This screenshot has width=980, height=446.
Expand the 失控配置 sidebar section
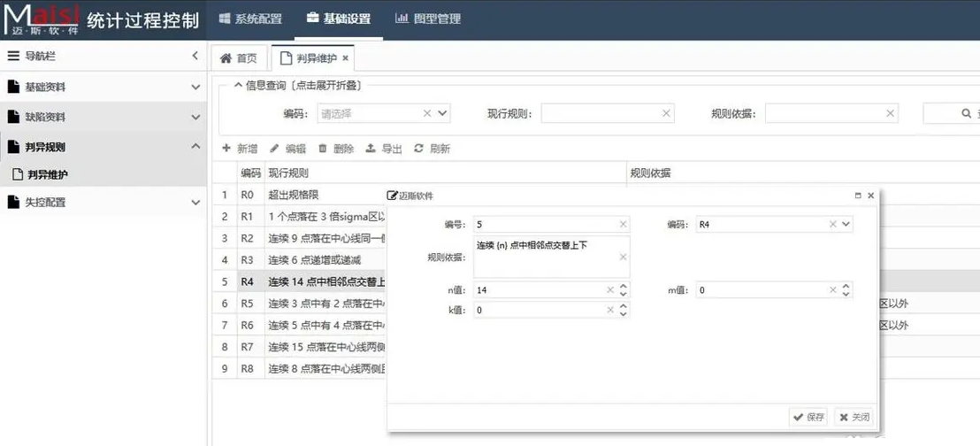103,202
